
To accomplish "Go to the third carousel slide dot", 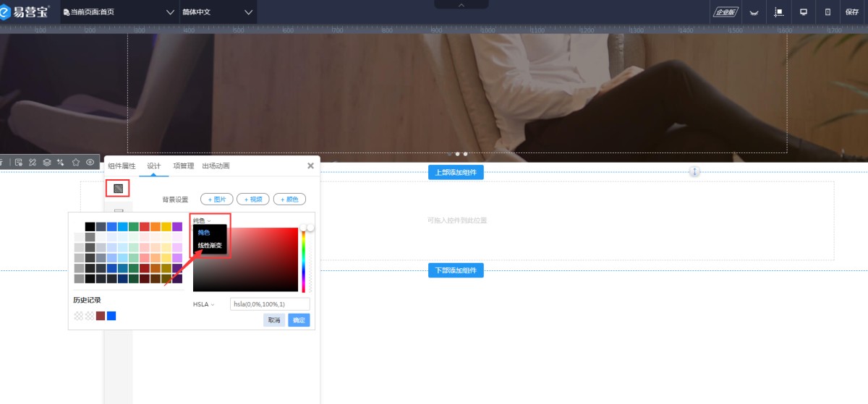I will tap(465, 154).
